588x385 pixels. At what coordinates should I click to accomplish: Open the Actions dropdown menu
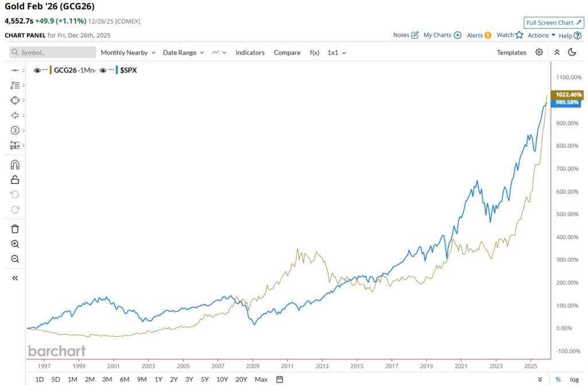click(x=541, y=35)
